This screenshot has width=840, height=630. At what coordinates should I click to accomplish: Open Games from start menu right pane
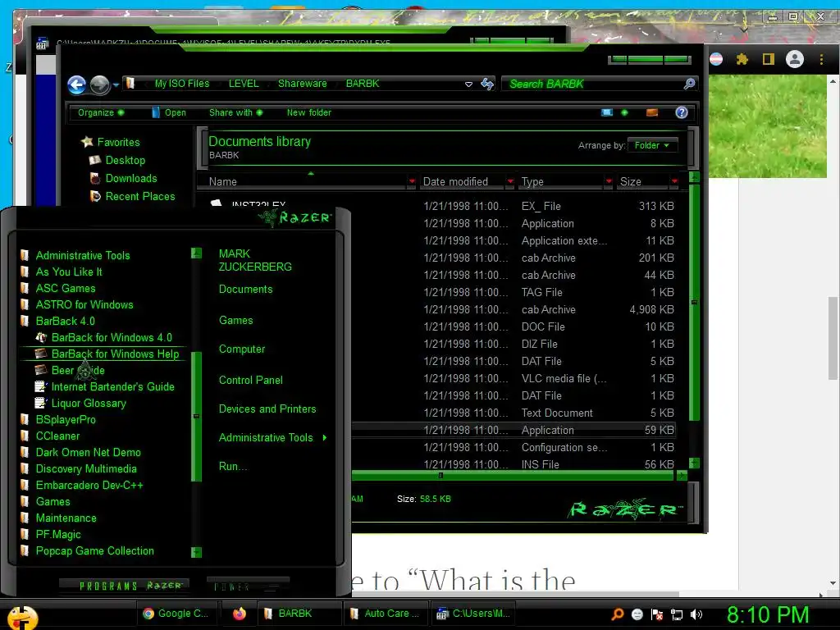235,321
